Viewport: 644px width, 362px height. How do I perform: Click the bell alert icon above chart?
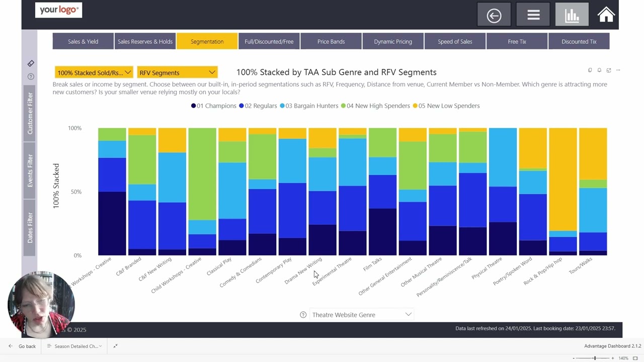(x=599, y=70)
